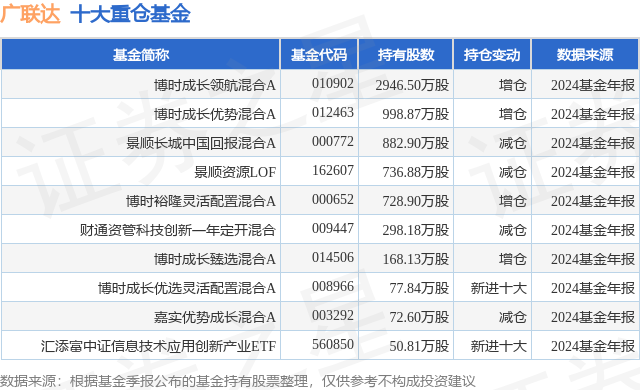Click the 基金简称 column header
The image size is (640, 390).
(x=141, y=55)
